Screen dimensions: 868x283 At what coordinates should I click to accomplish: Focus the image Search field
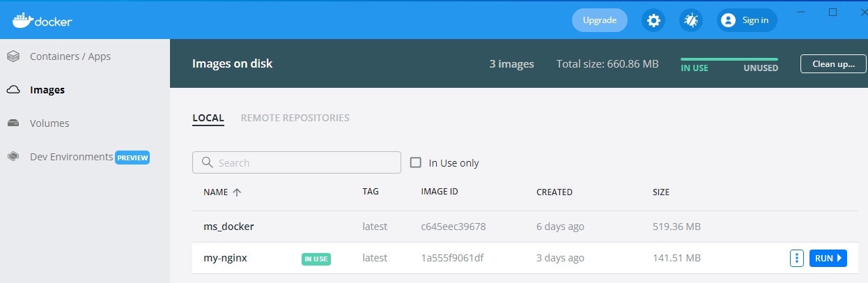coord(297,162)
